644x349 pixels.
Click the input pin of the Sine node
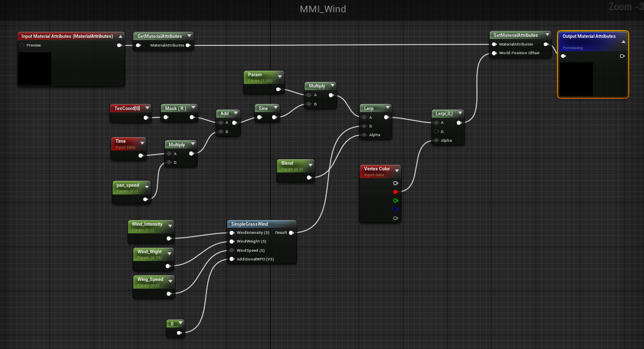pos(260,117)
